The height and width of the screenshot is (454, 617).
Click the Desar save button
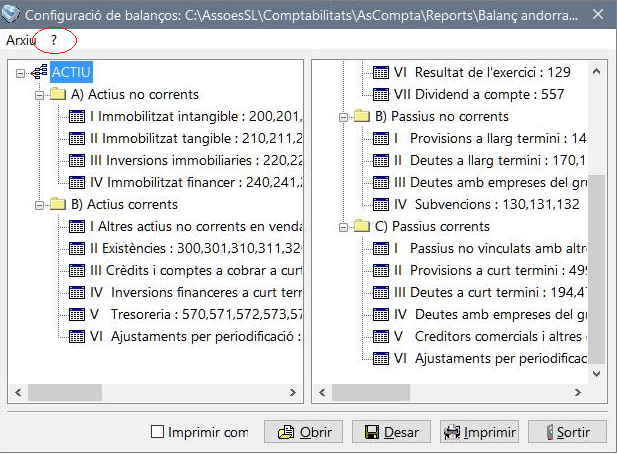[391, 432]
